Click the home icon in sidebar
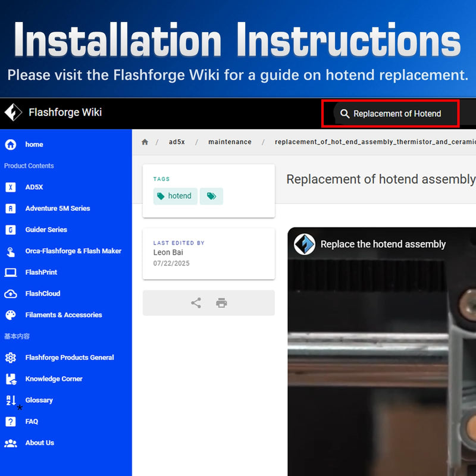This screenshot has height=476, width=476. click(x=11, y=145)
